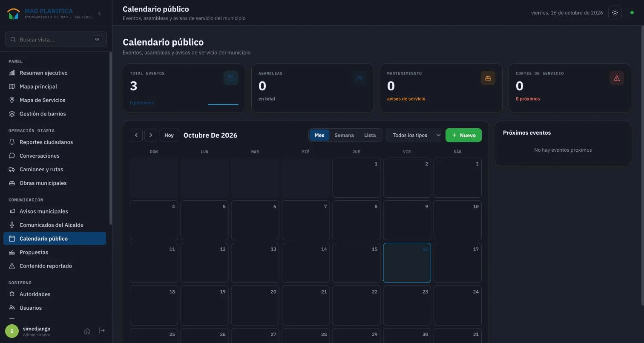The image size is (644, 343).
Task: Open Propuestas in the sidebar
Action: click(55, 252)
